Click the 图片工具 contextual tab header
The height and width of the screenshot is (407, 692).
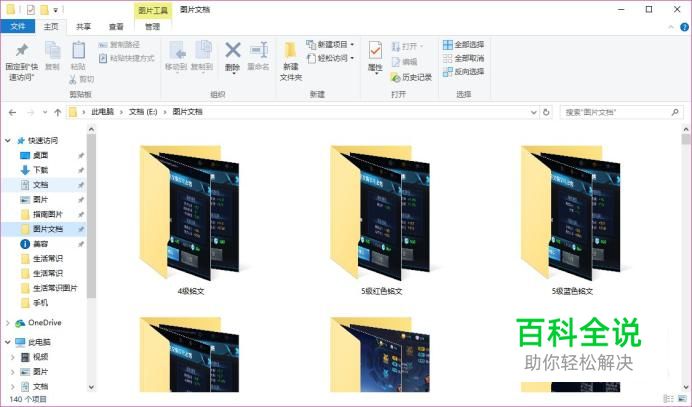pyautogui.click(x=153, y=10)
